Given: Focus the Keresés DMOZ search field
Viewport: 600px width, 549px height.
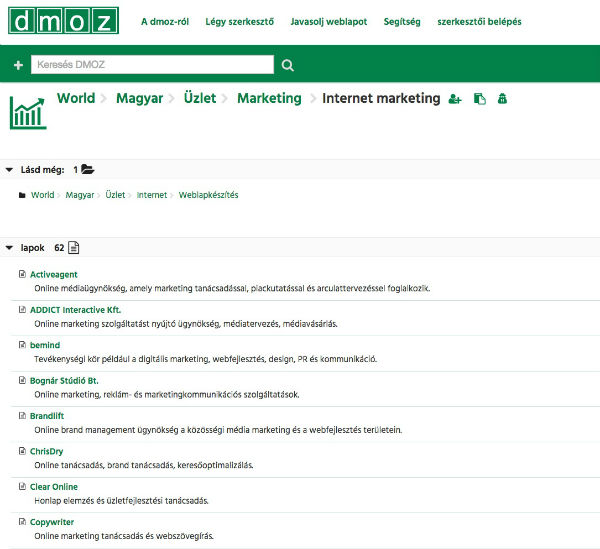Looking at the screenshot, I should tap(152, 65).
